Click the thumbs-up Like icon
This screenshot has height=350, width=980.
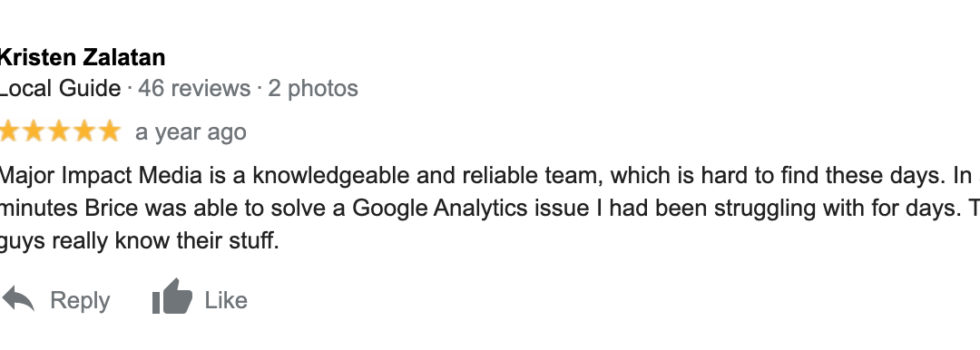(x=172, y=297)
